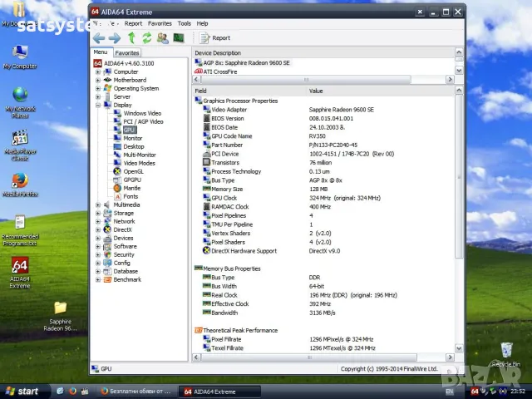Expand the Motherboard tree node

pyautogui.click(x=98, y=80)
